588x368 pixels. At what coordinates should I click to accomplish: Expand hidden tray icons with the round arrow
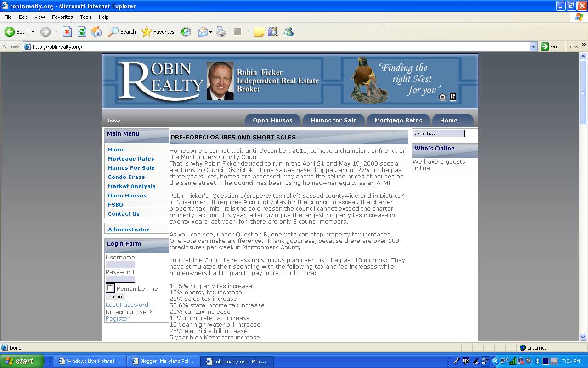click(496, 361)
